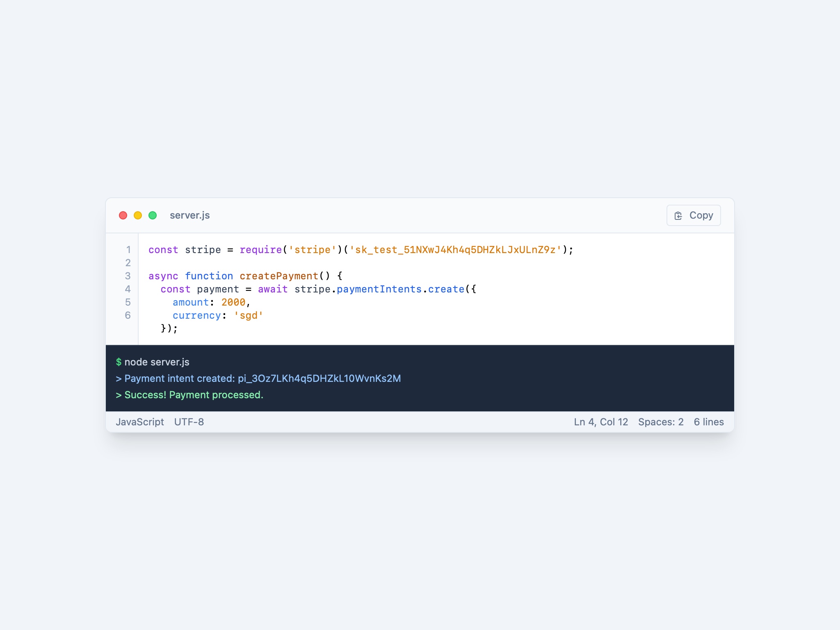
Task: Click line number 1 in gutter
Action: [x=128, y=250]
